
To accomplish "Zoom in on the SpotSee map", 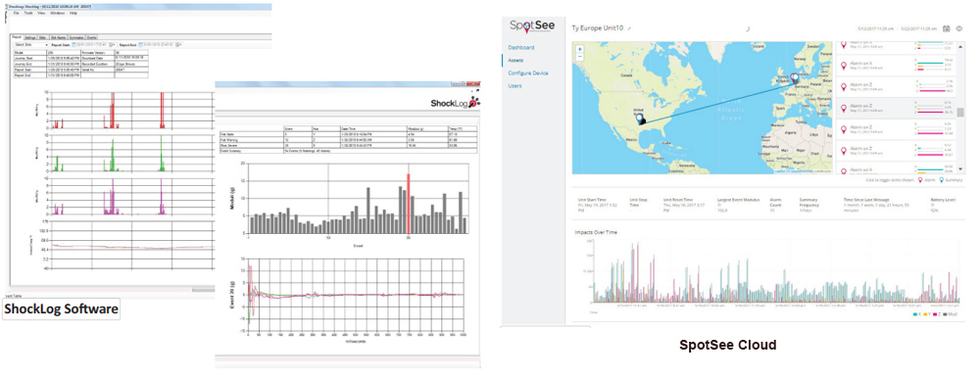I will coord(580,49).
